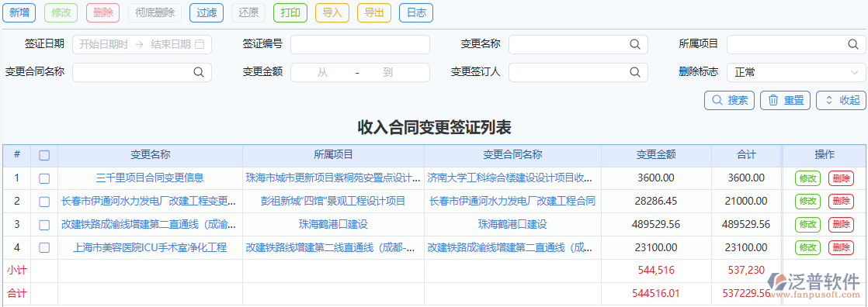Click the 新增 button
Screen dimensions: 868x307
[x=19, y=12]
